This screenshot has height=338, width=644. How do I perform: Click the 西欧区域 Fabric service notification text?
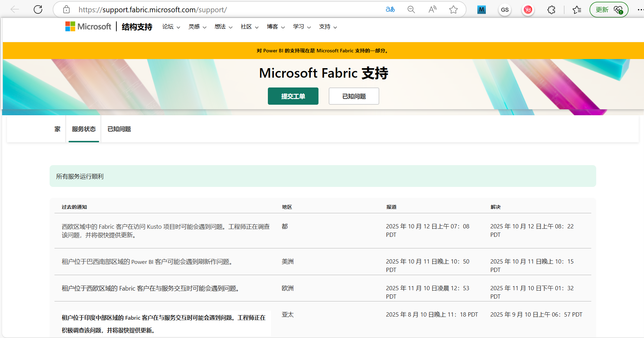(x=151, y=288)
